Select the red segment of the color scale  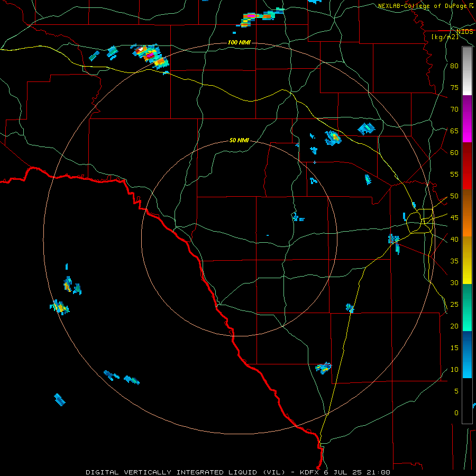click(467, 166)
